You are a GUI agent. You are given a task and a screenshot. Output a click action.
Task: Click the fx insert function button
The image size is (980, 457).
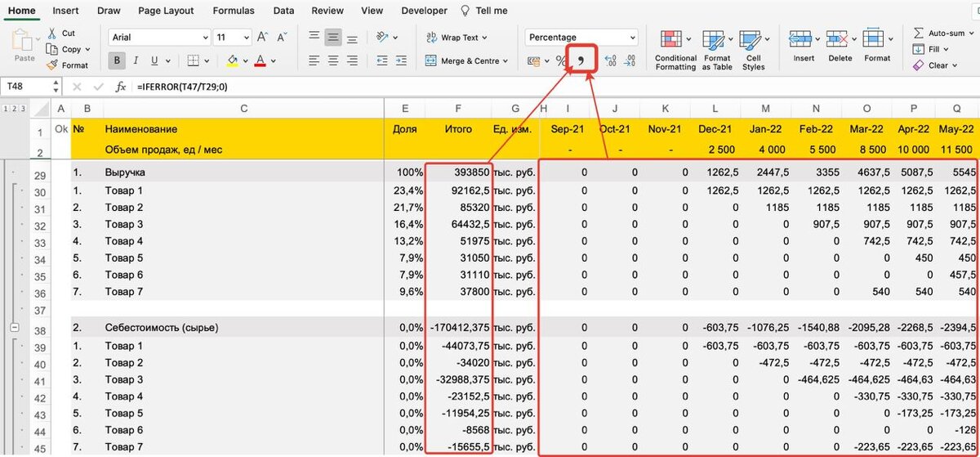point(120,87)
